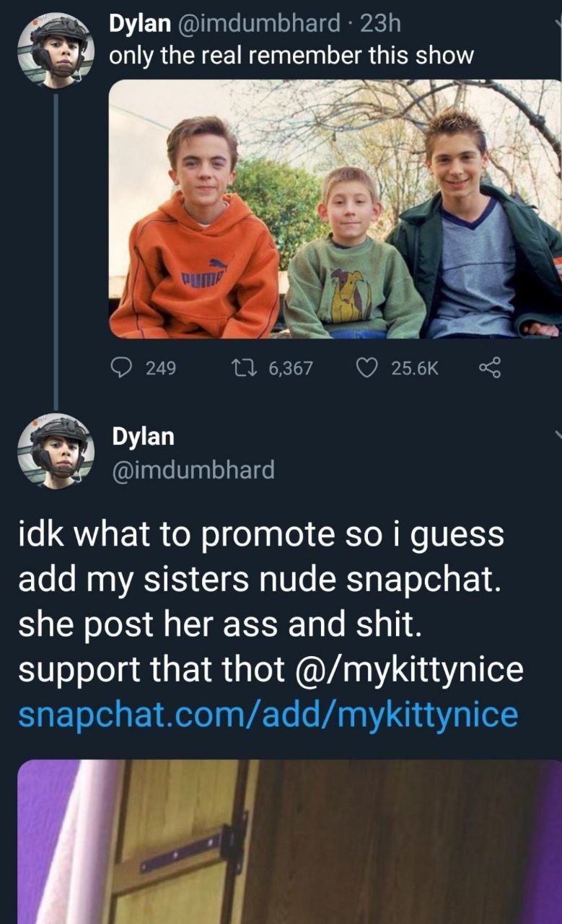The image size is (562, 924).
Task: View the 25.6K likes count
Action: click(x=414, y=368)
